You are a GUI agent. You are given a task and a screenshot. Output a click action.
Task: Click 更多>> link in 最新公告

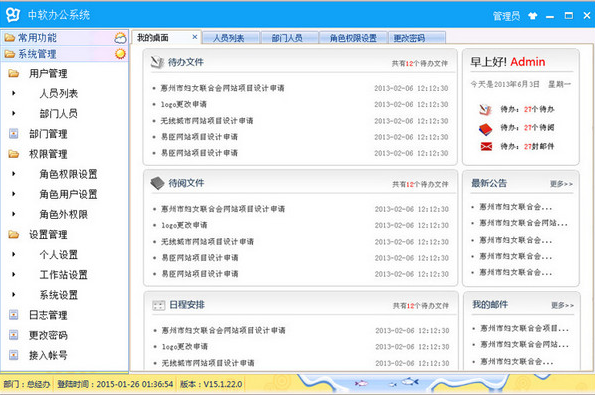[561, 184]
